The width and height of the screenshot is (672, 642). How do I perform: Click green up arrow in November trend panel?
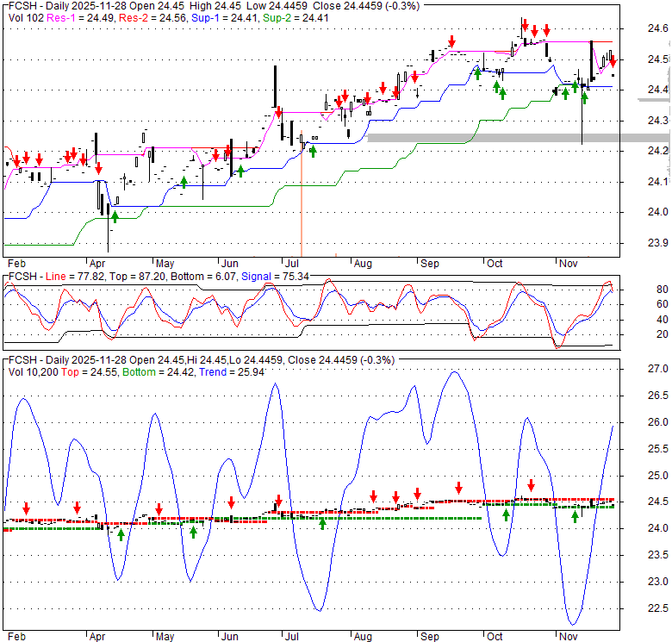pos(575,516)
